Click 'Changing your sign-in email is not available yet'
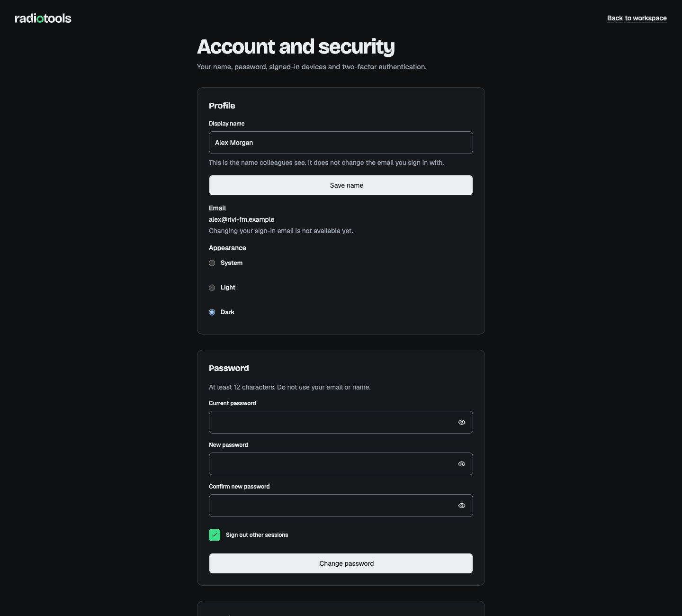 281,231
